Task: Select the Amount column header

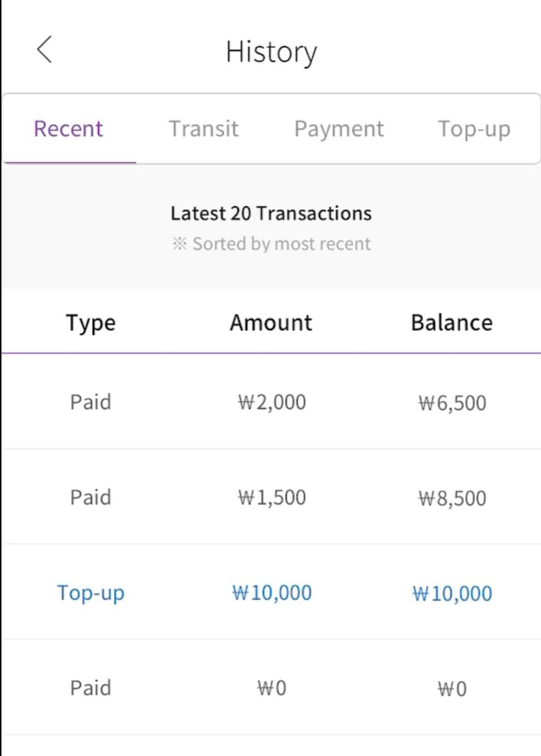Action: point(271,322)
